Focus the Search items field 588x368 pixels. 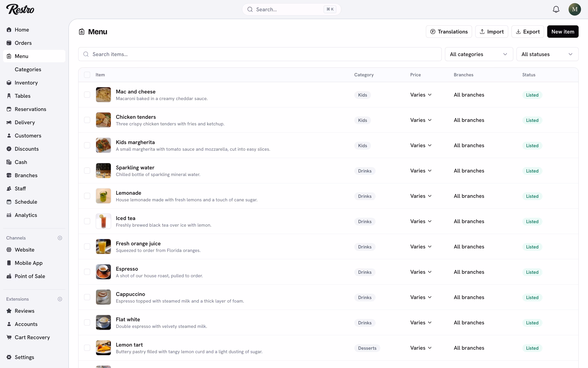pyautogui.click(x=260, y=54)
